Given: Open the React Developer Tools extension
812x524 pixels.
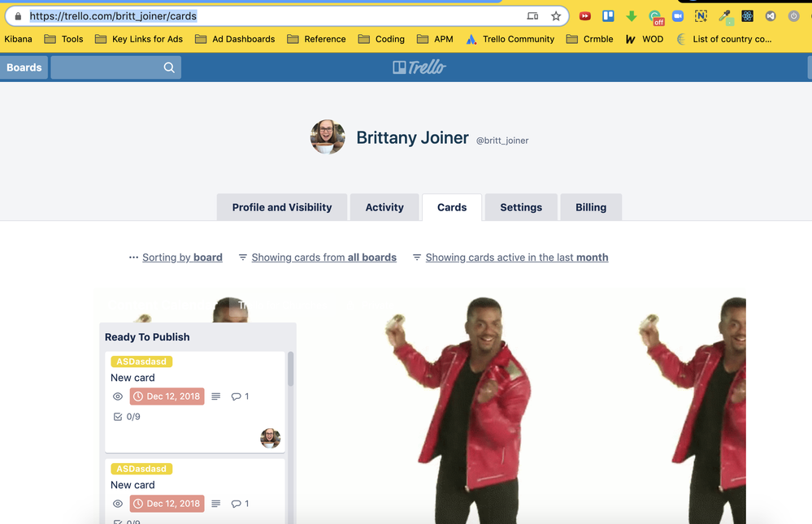Looking at the screenshot, I should point(747,16).
